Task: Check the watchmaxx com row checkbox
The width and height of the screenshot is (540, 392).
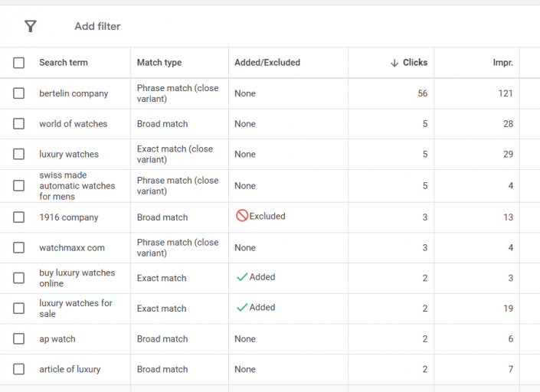Action: click(19, 248)
